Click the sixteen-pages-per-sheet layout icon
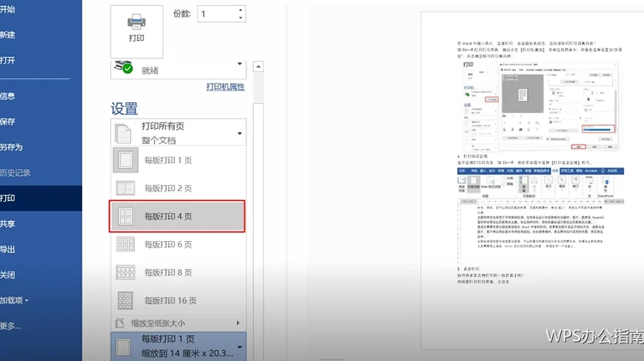Image resolution: width=644 pixels, height=361 pixels. click(126, 300)
